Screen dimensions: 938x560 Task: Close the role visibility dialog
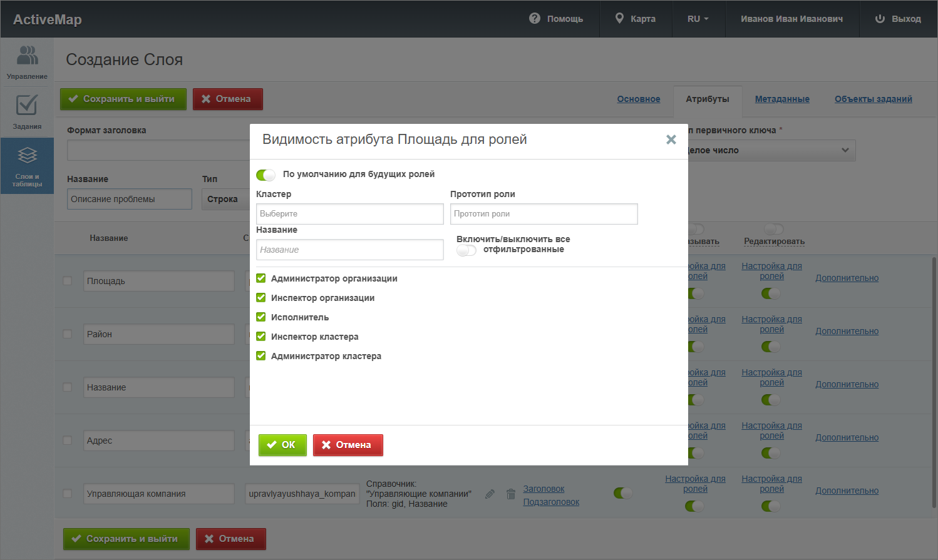pyautogui.click(x=671, y=140)
